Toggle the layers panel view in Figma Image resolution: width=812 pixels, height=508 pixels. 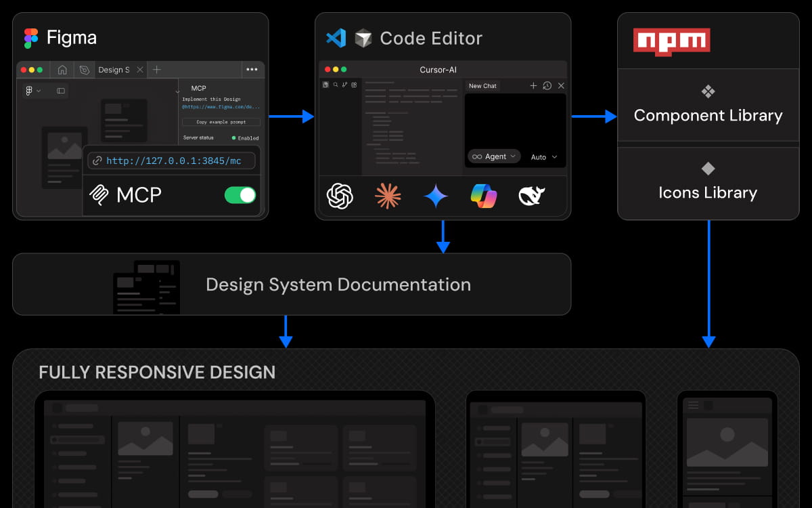(61, 90)
